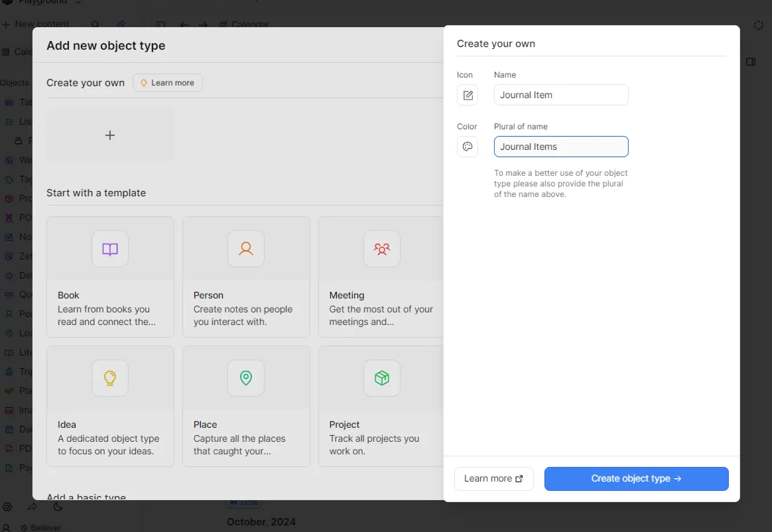Open the icon picker for the object type
The width and height of the screenshot is (772, 532).
coord(467,95)
